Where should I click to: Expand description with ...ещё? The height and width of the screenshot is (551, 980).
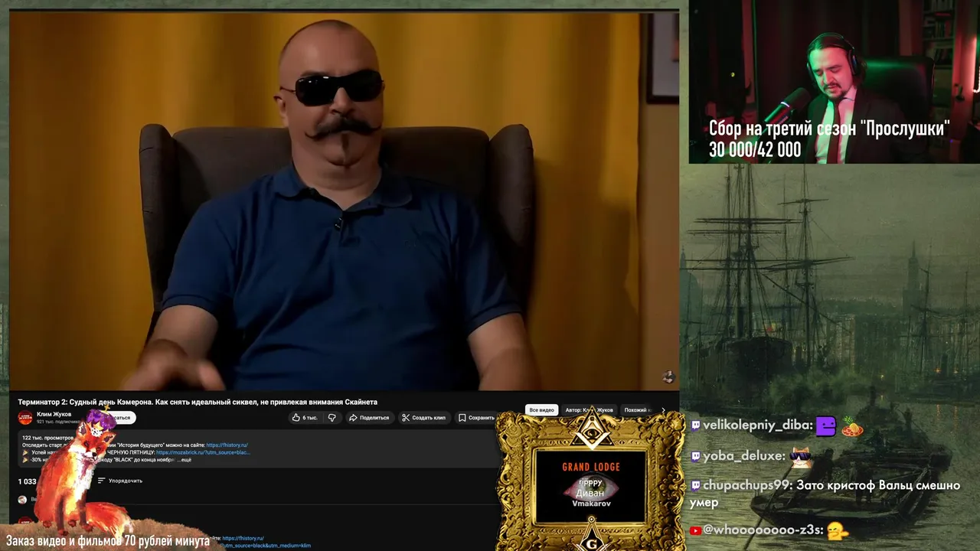pyautogui.click(x=184, y=460)
